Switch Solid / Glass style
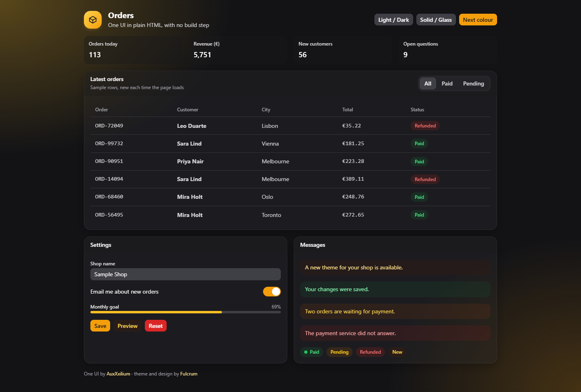This screenshot has width=581, height=392. click(436, 20)
